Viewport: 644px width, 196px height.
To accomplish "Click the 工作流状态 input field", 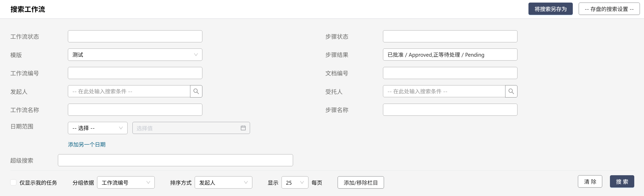I will pos(135,36).
